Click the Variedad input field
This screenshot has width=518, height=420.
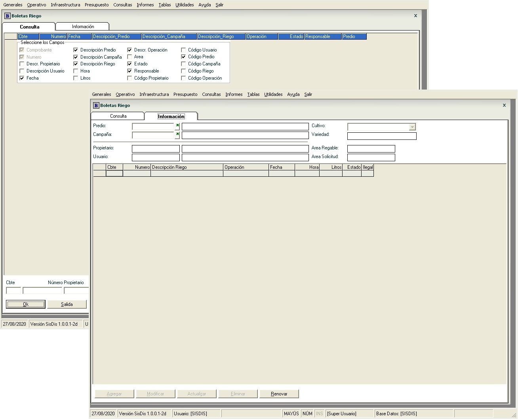click(381, 136)
